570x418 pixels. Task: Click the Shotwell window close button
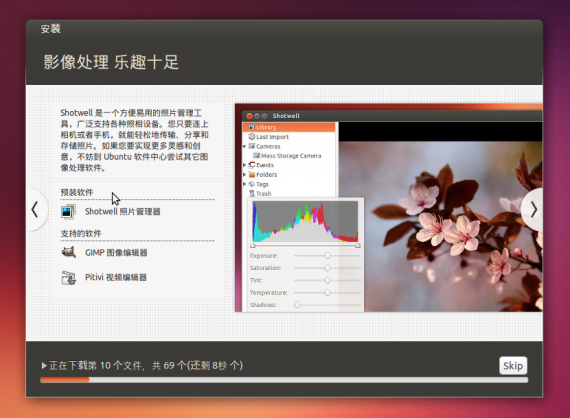tap(249, 116)
